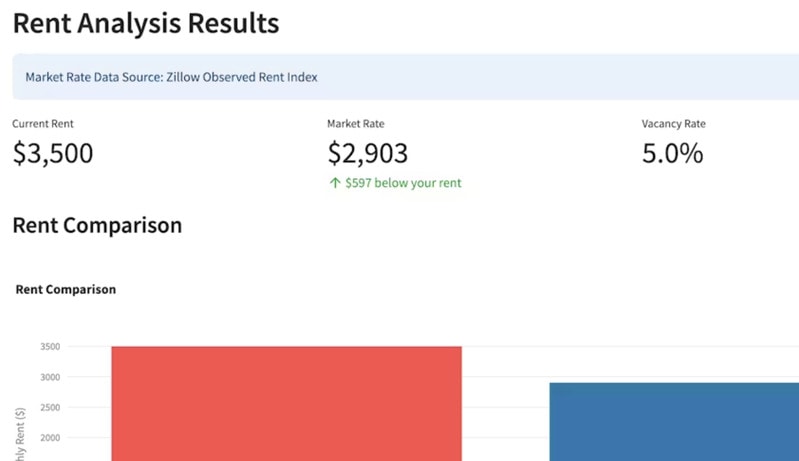The image size is (799, 461).
Task: Click the 3500 y-axis tick label
Action: [x=50, y=347]
